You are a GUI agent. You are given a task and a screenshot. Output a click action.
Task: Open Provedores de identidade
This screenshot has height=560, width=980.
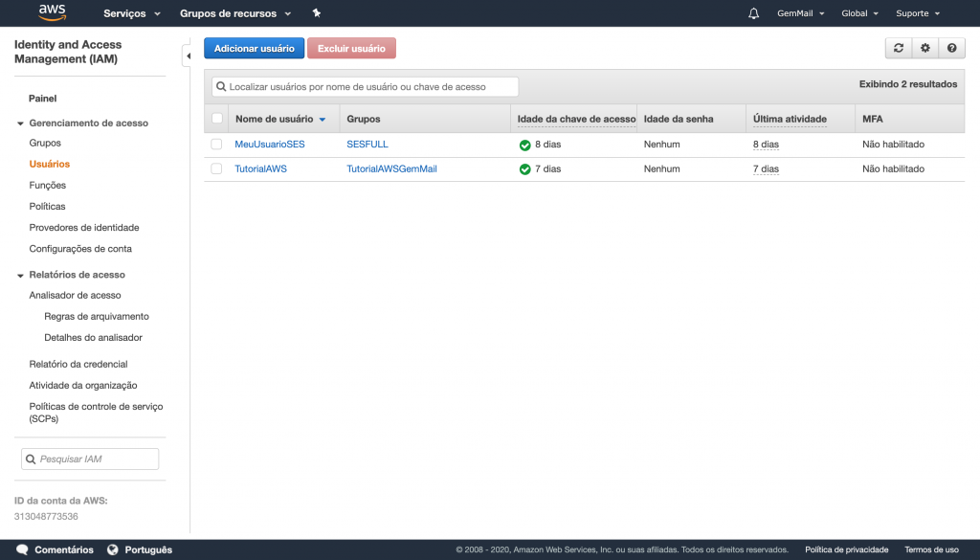click(x=84, y=228)
